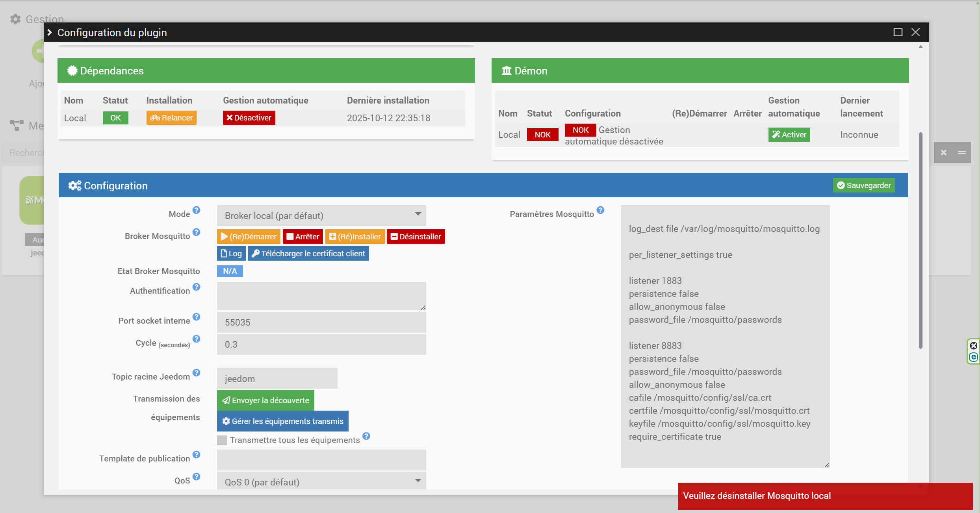Check Transmettre tous les équipements checkbox
The width and height of the screenshot is (980, 513).
(x=222, y=440)
